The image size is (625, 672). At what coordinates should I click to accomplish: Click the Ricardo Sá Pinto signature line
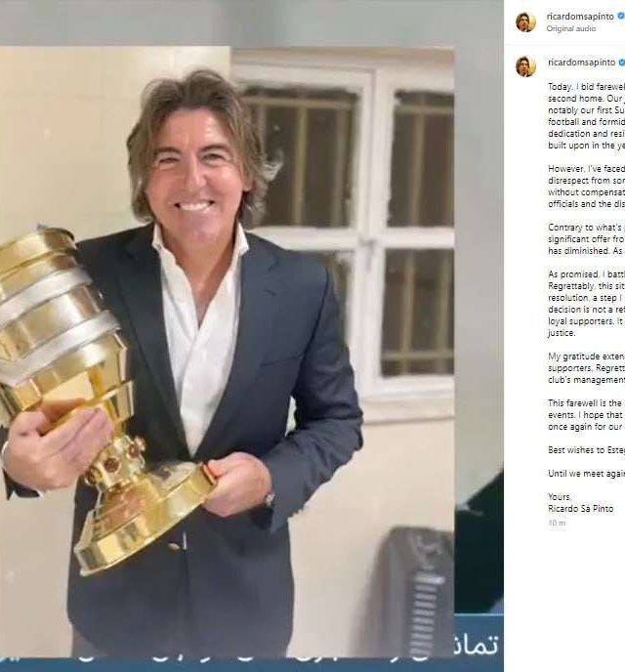(580, 509)
